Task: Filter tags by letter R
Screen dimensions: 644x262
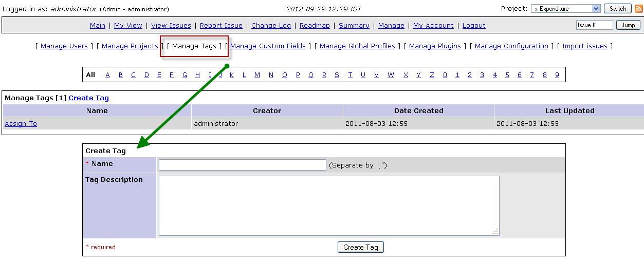Action: [x=324, y=75]
